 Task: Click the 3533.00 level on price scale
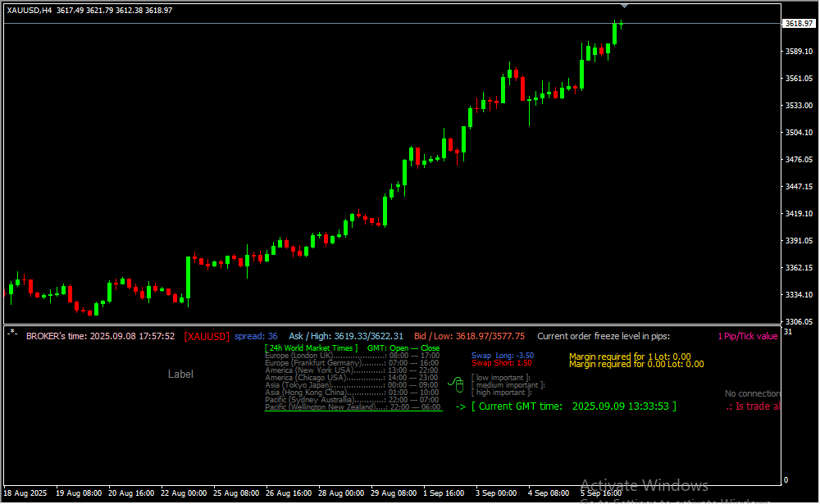pos(798,106)
